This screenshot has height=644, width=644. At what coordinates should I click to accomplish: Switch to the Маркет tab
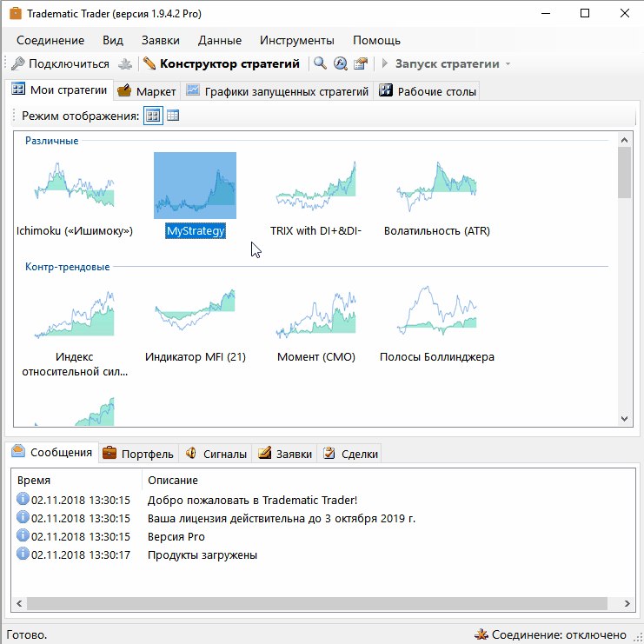pos(147,91)
